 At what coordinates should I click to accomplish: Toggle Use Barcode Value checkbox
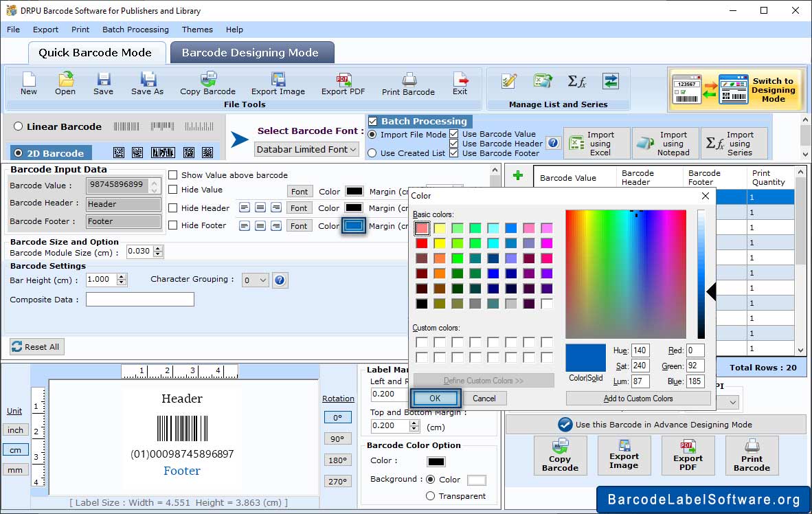453,134
